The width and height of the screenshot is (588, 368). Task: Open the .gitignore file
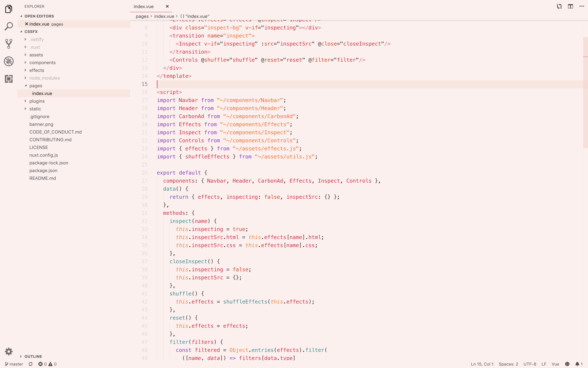point(74,116)
